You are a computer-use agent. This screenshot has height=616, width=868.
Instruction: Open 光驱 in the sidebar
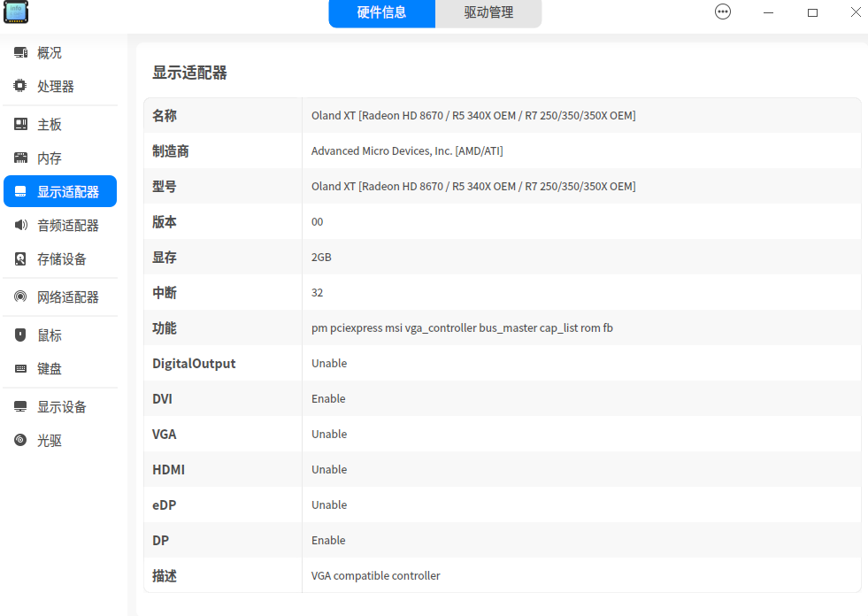tap(60, 441)
